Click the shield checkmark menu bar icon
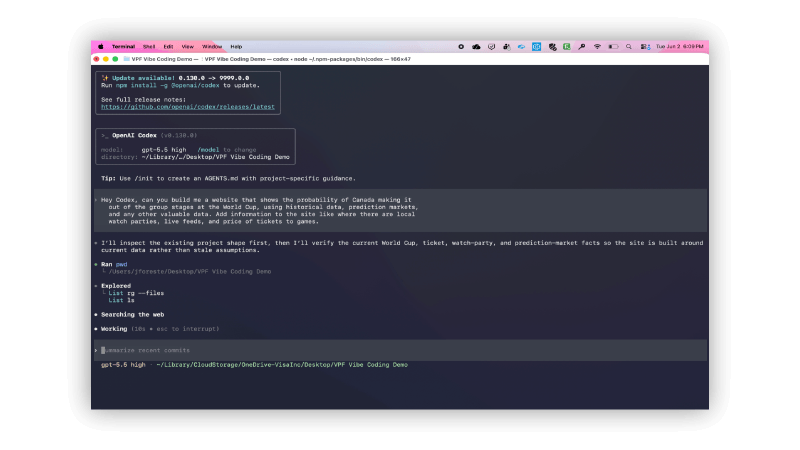The image size is (800, 450). coord(491,46)
